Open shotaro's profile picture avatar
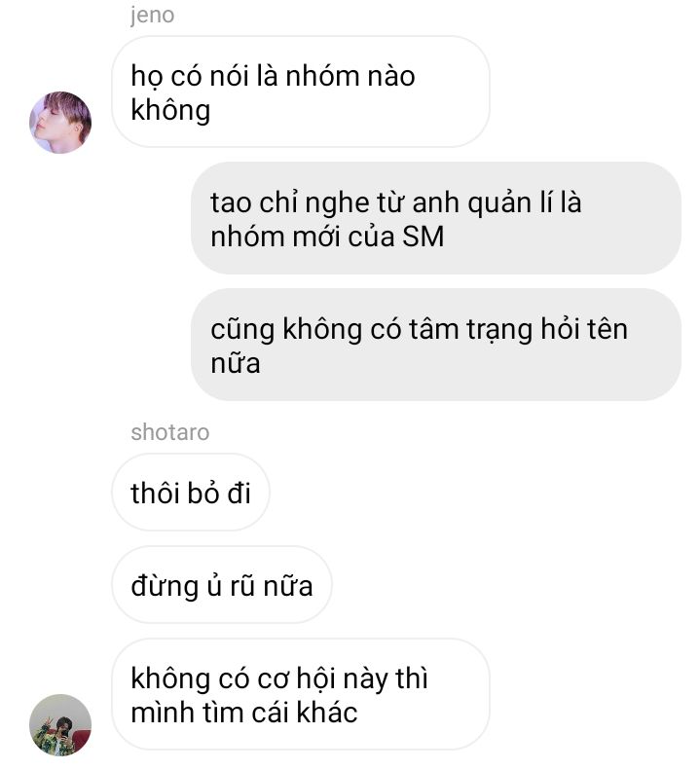 click(x=60, y=725)
